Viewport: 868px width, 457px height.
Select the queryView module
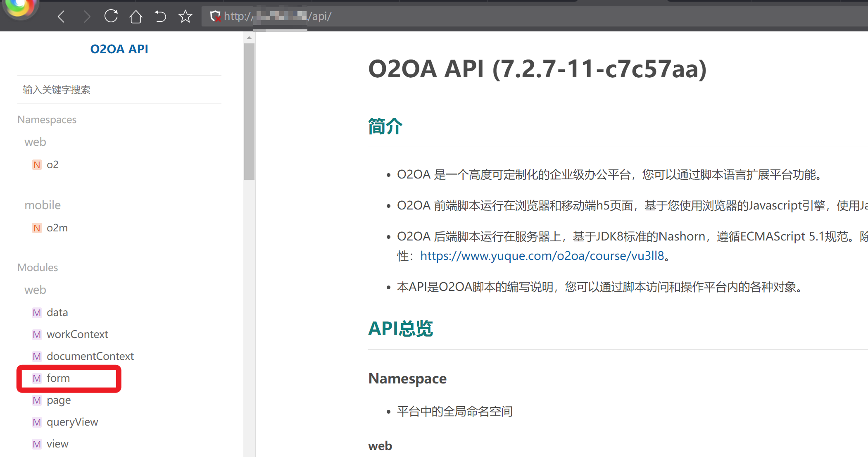[72, 422]
